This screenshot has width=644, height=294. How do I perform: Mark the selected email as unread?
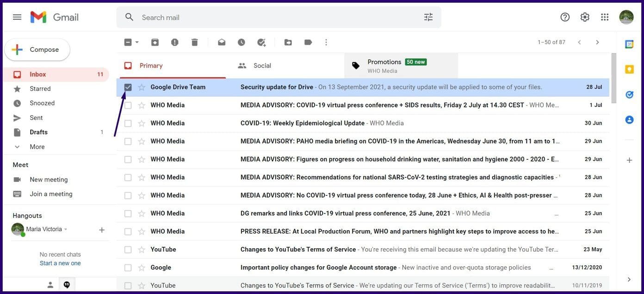click(x=222, y=42)
